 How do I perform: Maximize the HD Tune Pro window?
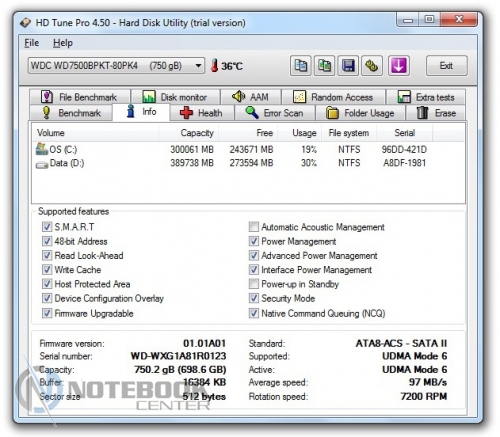point(429,20)
